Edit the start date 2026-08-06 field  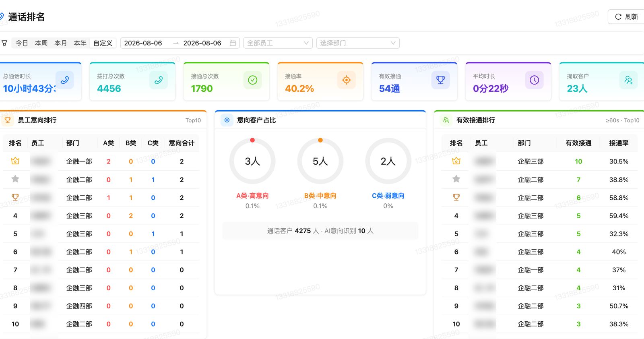click(143, 43)
